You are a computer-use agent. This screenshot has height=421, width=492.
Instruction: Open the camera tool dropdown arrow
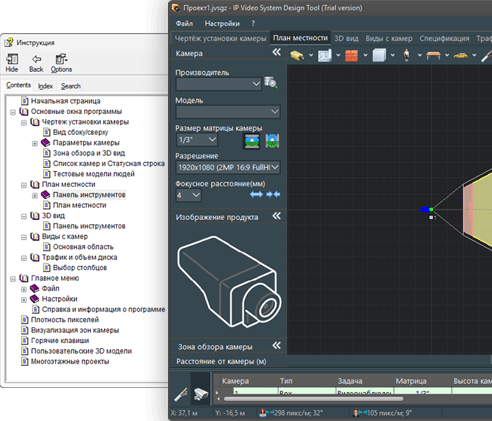311,55
